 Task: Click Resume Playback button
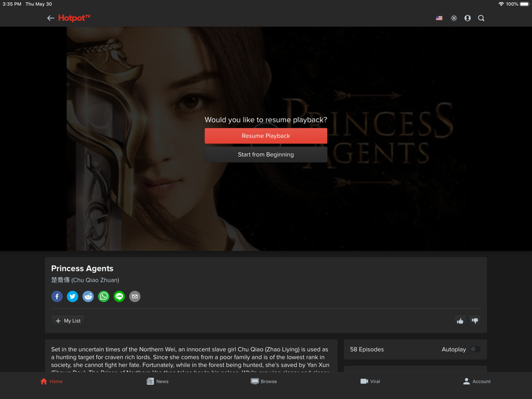[x=265, y=136]
